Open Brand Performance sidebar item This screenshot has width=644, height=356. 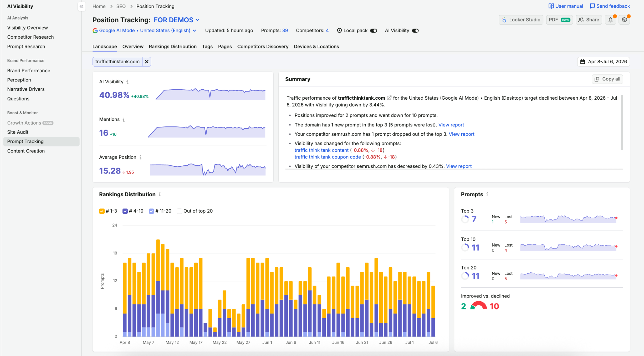click(29, 71)
